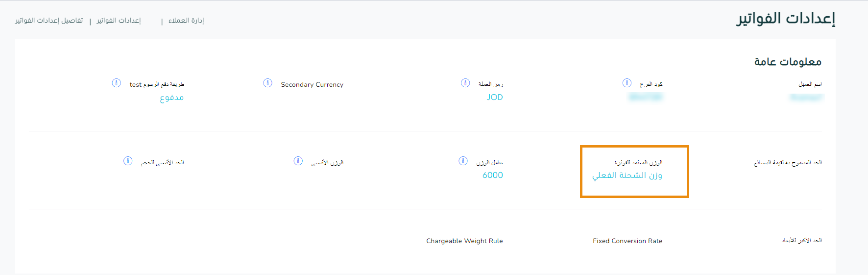Viewport: 868px width, 275px height.
Task: Select the وزن الشحنة الفعلي value
Action: (x=627, y=175)
